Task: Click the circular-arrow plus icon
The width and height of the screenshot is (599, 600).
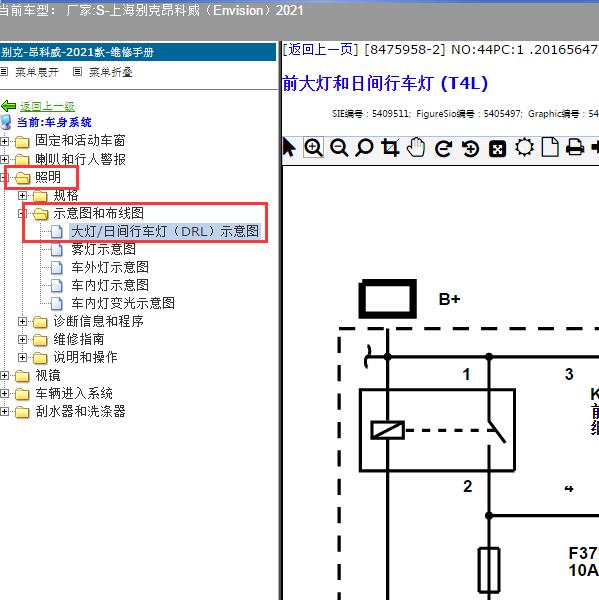Action: pyautogui.click(x=470, y=148)
